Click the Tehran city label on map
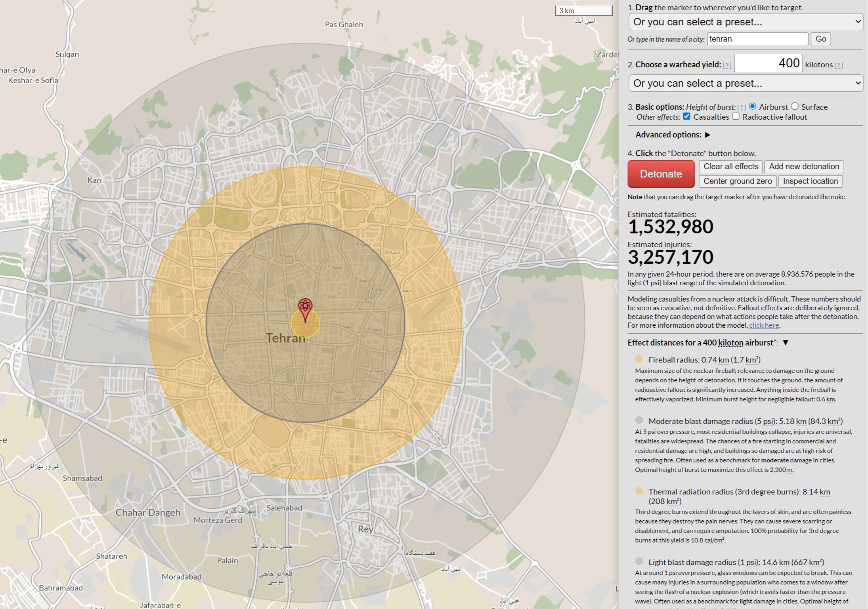The image size is (868, 609). (x=285, y=338)
